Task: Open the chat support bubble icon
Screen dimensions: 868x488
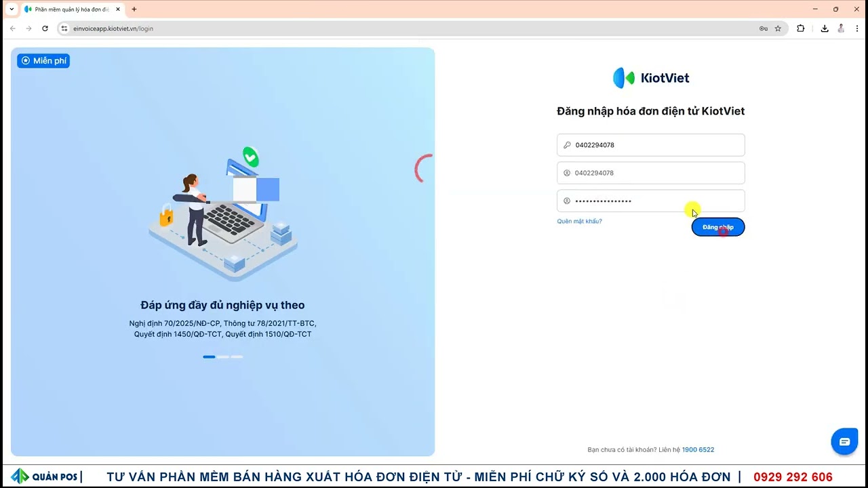Action: (x=844, y=442)
